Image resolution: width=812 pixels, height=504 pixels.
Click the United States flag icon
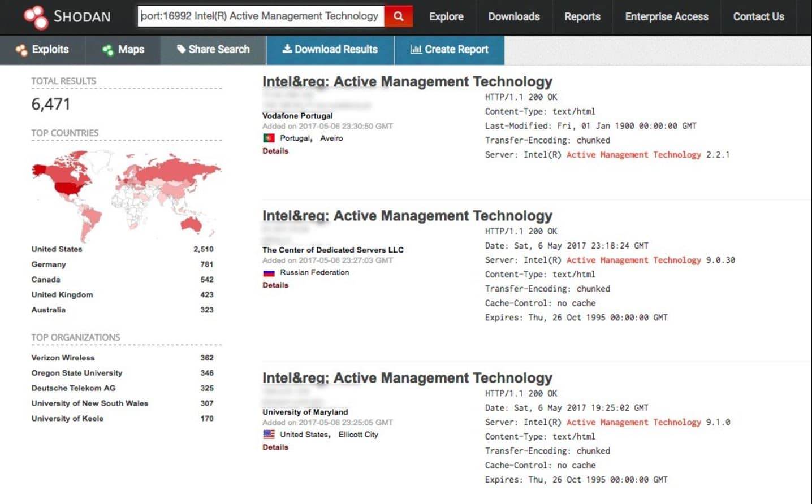coord(269,435)
